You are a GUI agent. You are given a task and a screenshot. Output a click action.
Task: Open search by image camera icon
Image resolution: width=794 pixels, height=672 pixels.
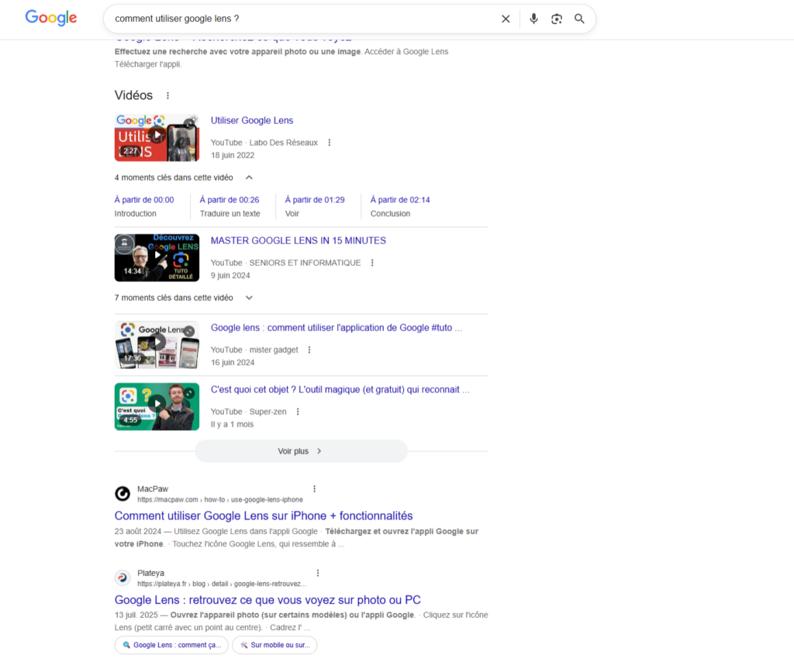coord(557,19)
